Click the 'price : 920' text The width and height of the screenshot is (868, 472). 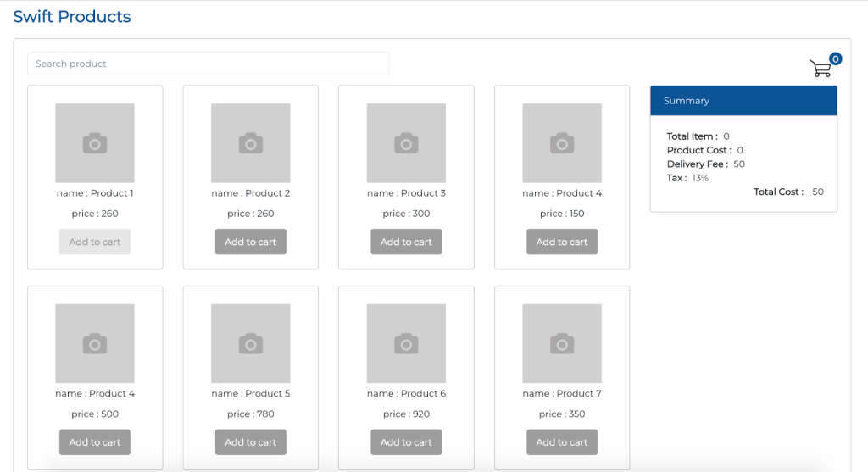pos(406,414)
